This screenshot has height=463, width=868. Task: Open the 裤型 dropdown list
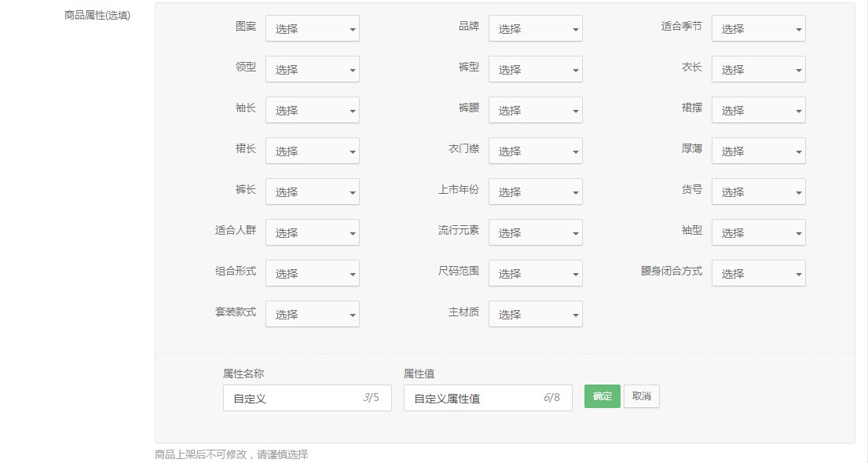(x=535, y=70)
